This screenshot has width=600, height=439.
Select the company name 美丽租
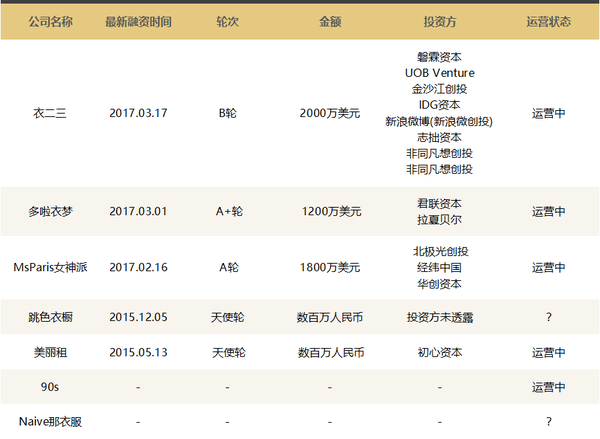tap(50, 352)
